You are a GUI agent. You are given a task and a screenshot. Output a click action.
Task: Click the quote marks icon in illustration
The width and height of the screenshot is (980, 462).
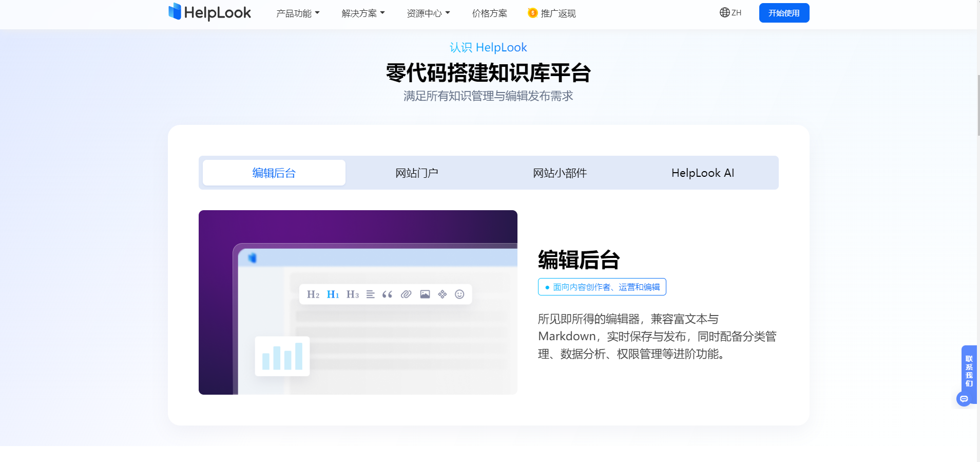pyautogui.click(x=388, y=294)
